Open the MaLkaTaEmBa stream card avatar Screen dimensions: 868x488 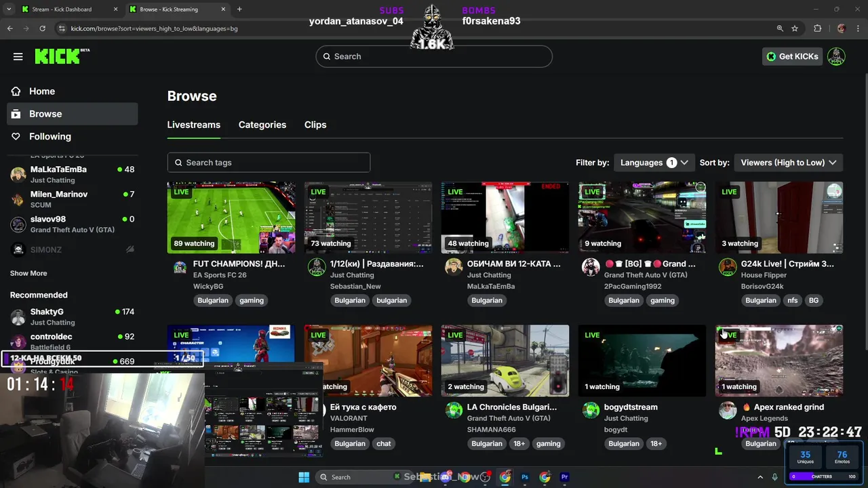click(x=454, y=267)
